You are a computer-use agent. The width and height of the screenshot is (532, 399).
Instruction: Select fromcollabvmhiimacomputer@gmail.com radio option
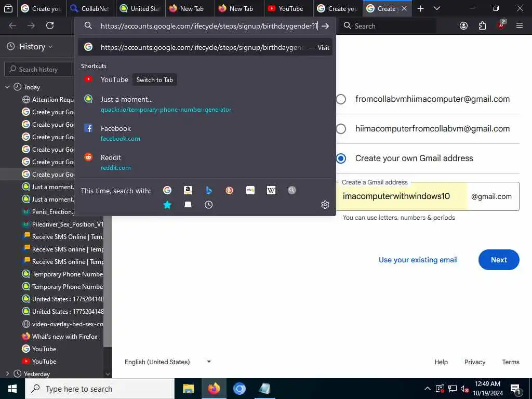341,99
